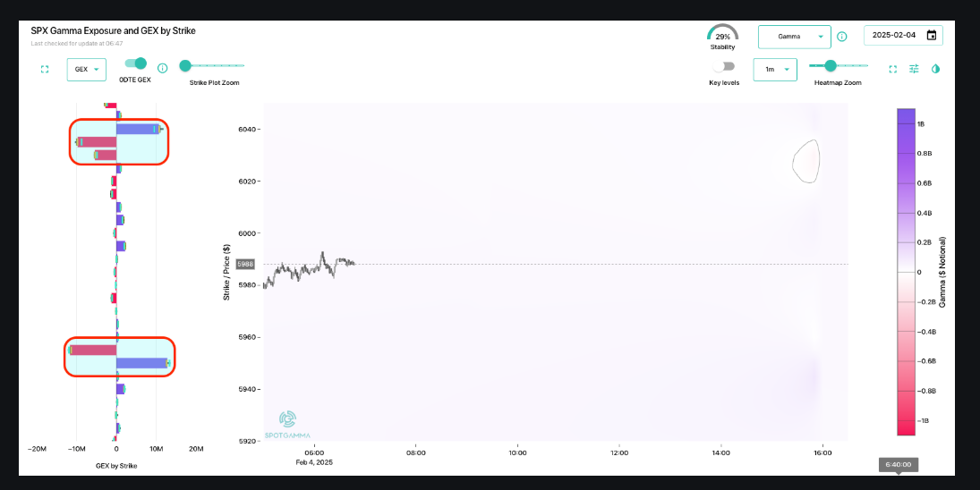The width and height of the screenshot is (980, 490).
Task: Expand heatmap to fullscreen with the bracket icon
Action: point(892,69)
